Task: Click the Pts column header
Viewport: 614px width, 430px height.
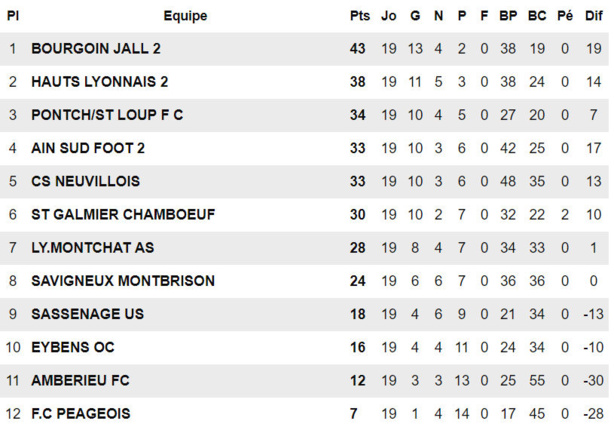Action: [359, 16]
